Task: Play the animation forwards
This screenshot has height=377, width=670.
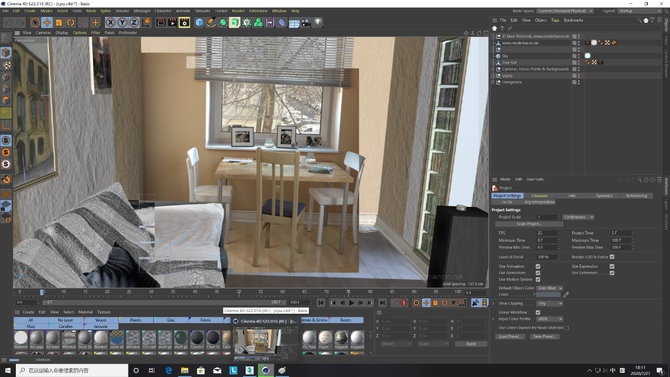Action: tap(351, 303)
